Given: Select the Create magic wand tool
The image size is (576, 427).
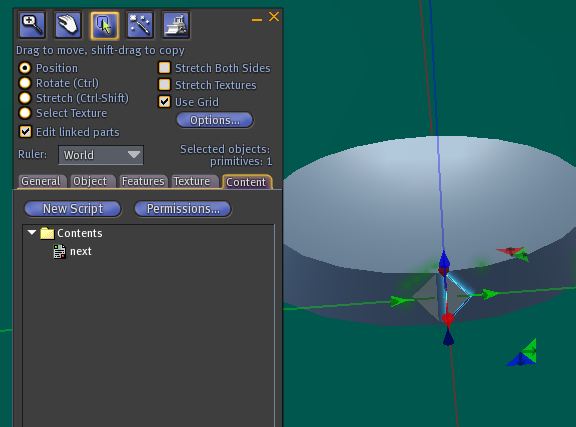Looking at the screenshot, I should point(140,25).
